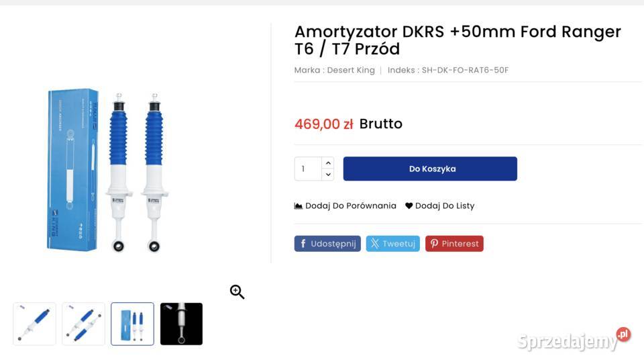Click the comparison chart icon

click(x=298, y=206)
